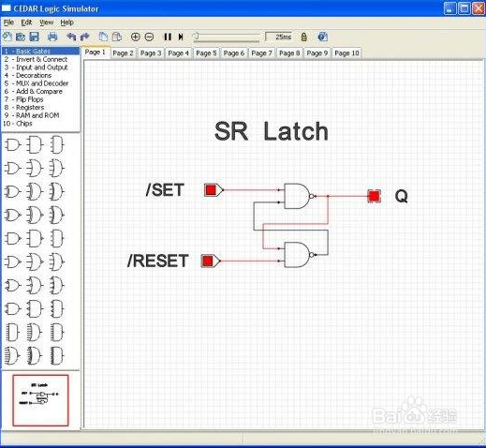The height and width of the screenshot is (448, 486).
Task: Select the lower NAND gate in the circuit
Action: click(298, 255)
